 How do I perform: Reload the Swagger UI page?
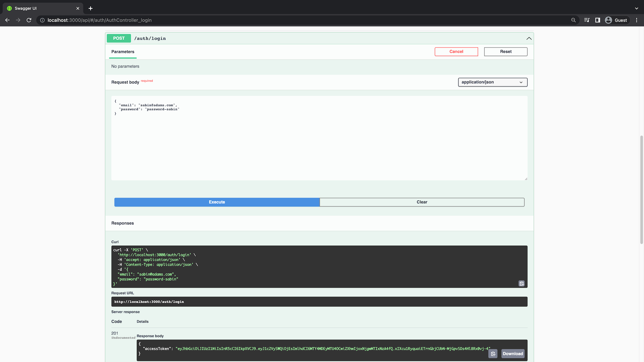tap(29, 20)
